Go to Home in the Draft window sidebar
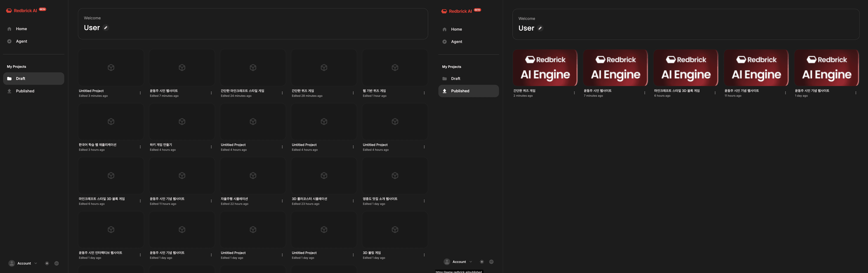 coord(21,29)
